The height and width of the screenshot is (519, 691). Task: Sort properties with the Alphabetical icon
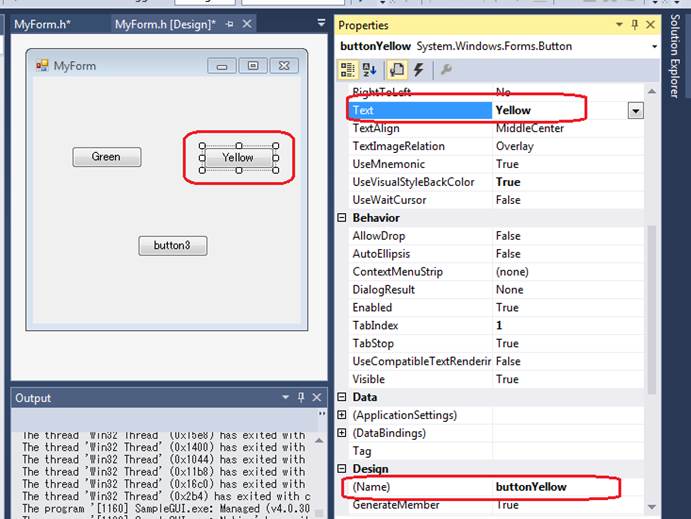pos(369,69)
